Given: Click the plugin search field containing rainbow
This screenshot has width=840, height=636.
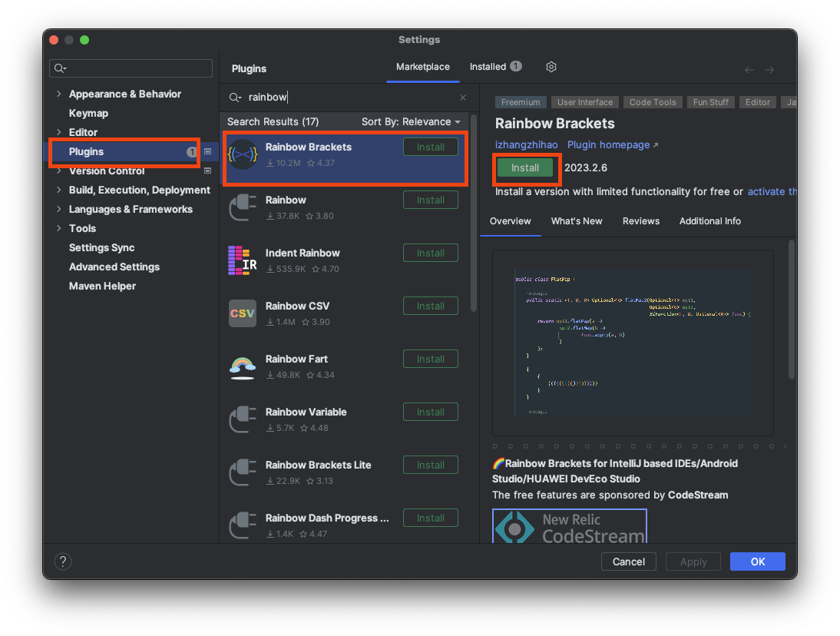Looking at the screenshot, I should pos(349,98).
